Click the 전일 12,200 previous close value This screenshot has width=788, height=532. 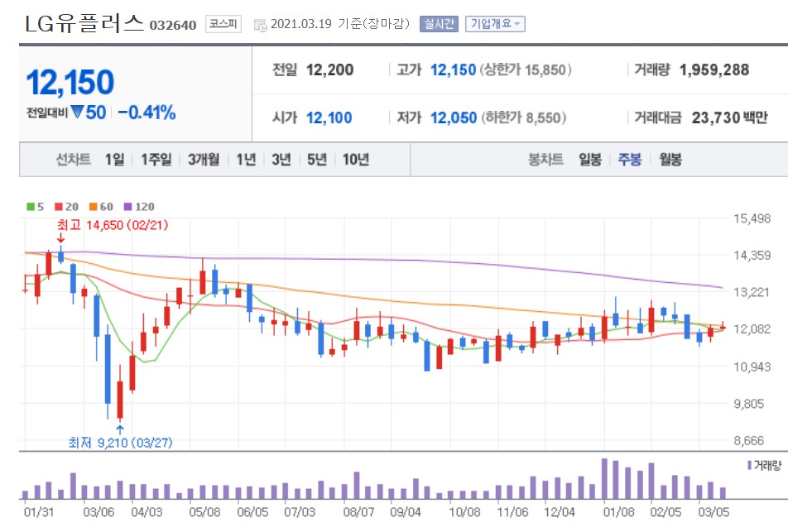coord(329,69)
